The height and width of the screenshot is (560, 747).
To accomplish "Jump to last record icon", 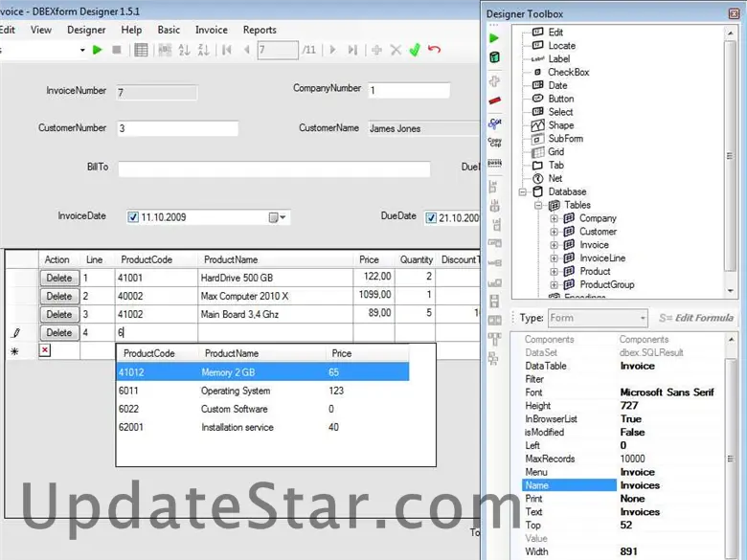I will (x=352, y=50).
